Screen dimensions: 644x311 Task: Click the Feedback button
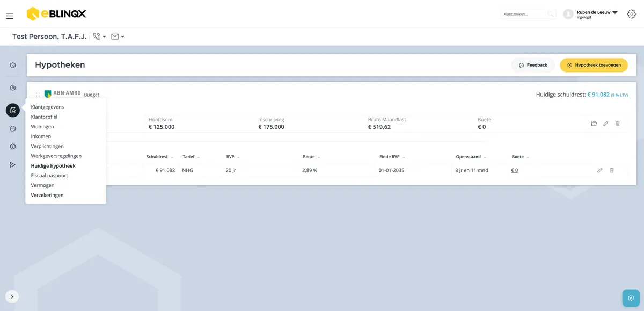[x=533, y=65]
